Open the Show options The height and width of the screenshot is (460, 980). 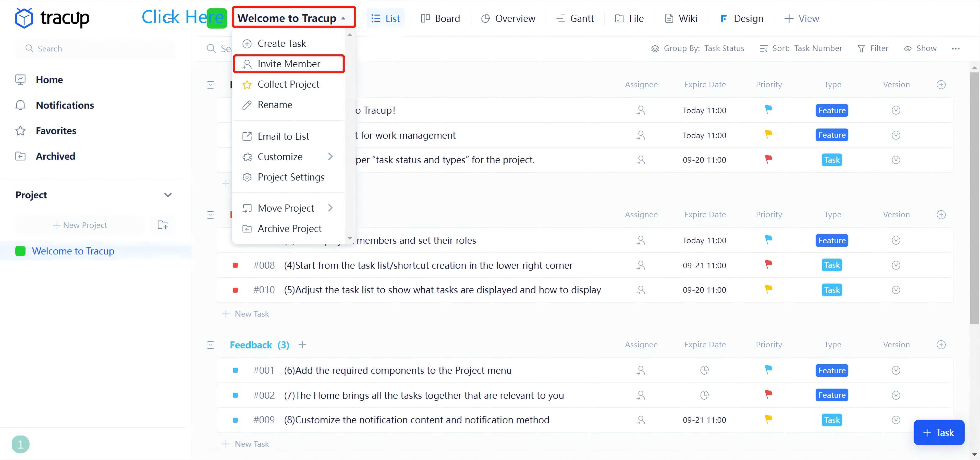[920, 48]
